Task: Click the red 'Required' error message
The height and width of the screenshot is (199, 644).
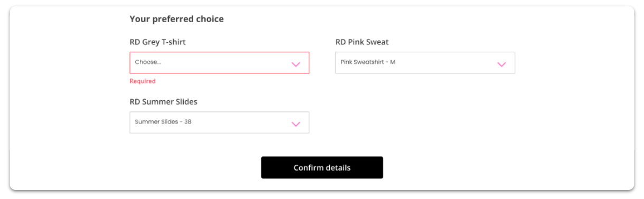Action: point(143,81)
